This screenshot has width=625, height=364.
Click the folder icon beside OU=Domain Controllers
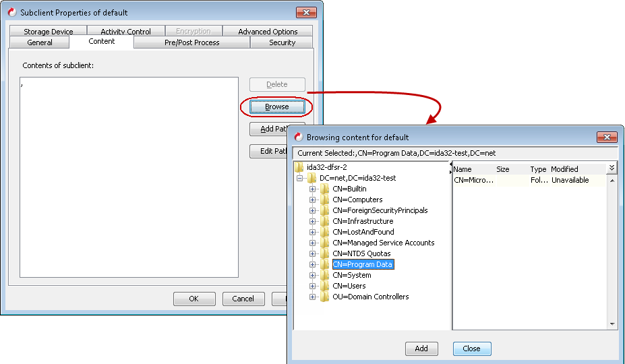point(325,297)
